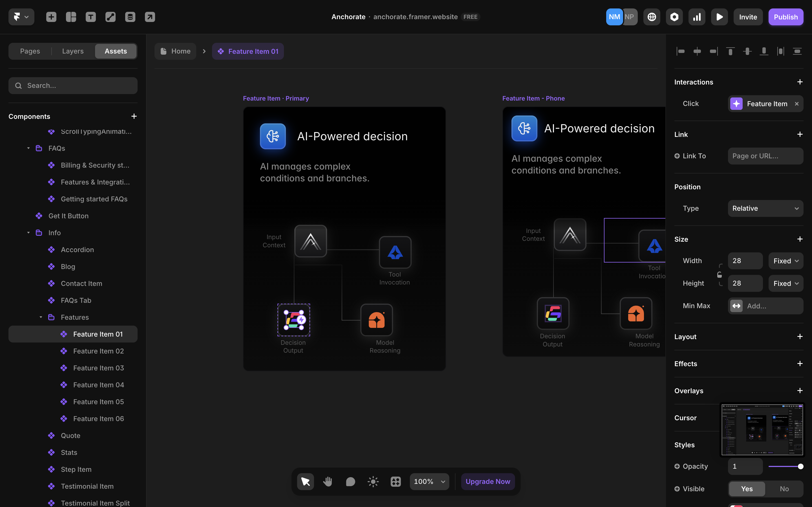Image resolution: width=812 pixels, height=507 pixels.
Task: Switch to the Pages tab
Action: 30,51
